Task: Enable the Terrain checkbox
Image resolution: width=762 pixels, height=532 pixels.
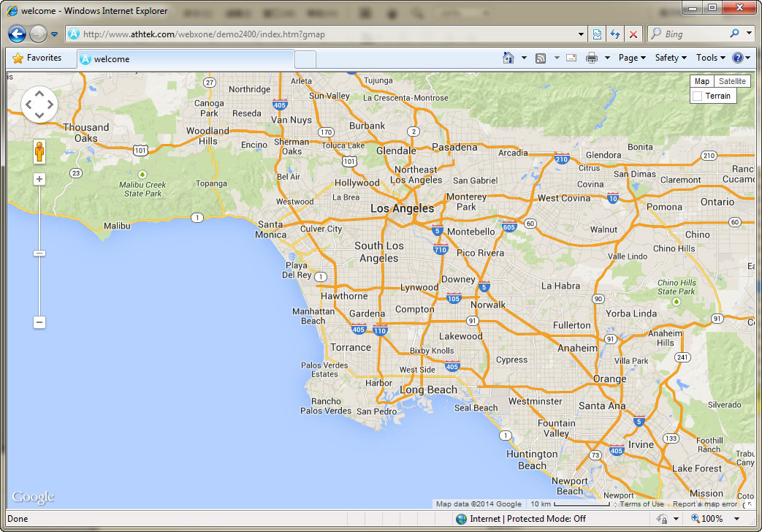Action: 698,96
